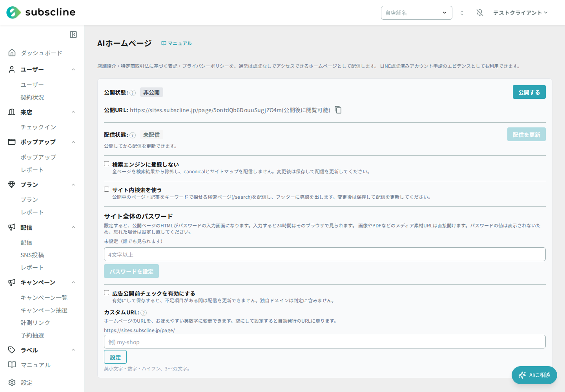Click the 設定 button under custom URL
This screenshot has width=565, height=392.
[x=115, y=357]
